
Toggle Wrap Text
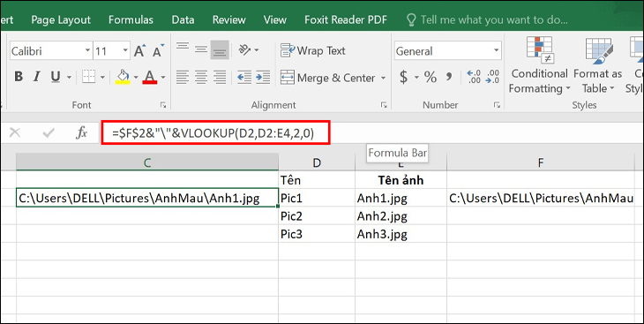pyautogui.click(x=313, y=51)
